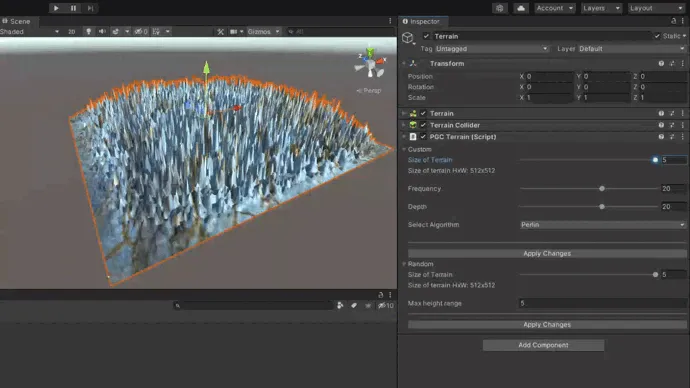
Task: Adjust the Custom Size of Terrain slider
Action: 655,160
